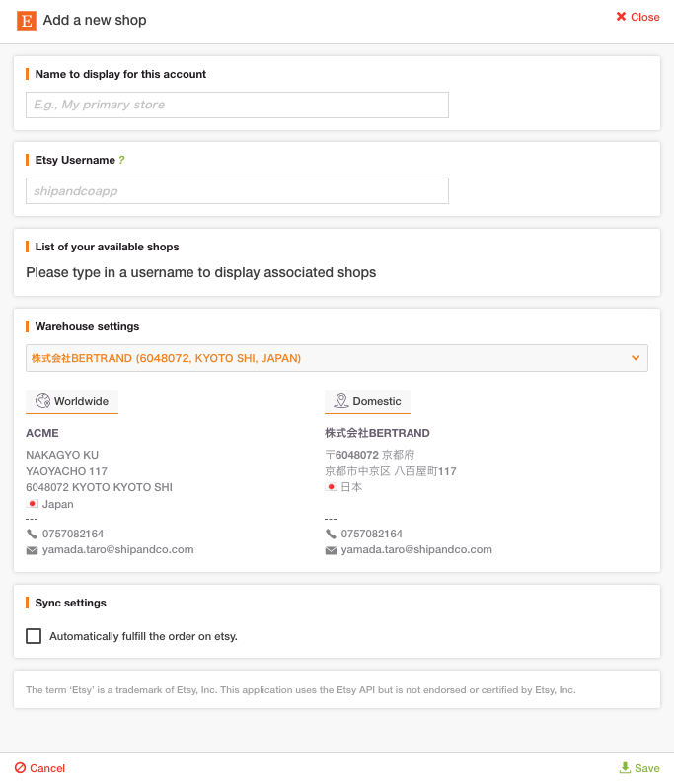
Task: Click the Domestic email yamada.taro@shipandco.com
Action: (x=416, y=549)
